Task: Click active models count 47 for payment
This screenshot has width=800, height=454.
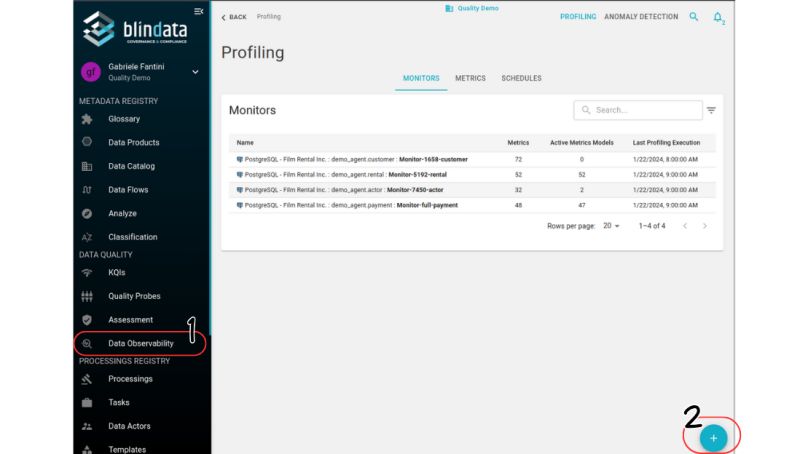Action: tap(582, 205)
